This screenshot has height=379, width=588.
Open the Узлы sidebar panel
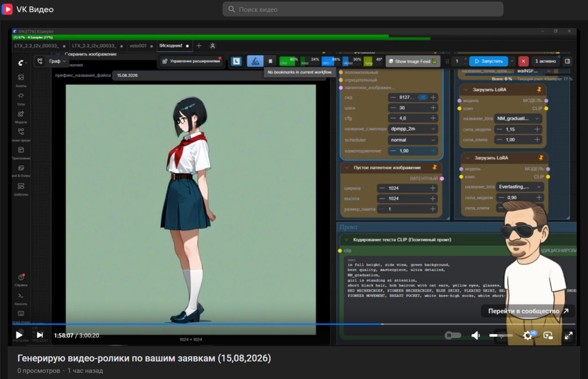coord(21,98)
